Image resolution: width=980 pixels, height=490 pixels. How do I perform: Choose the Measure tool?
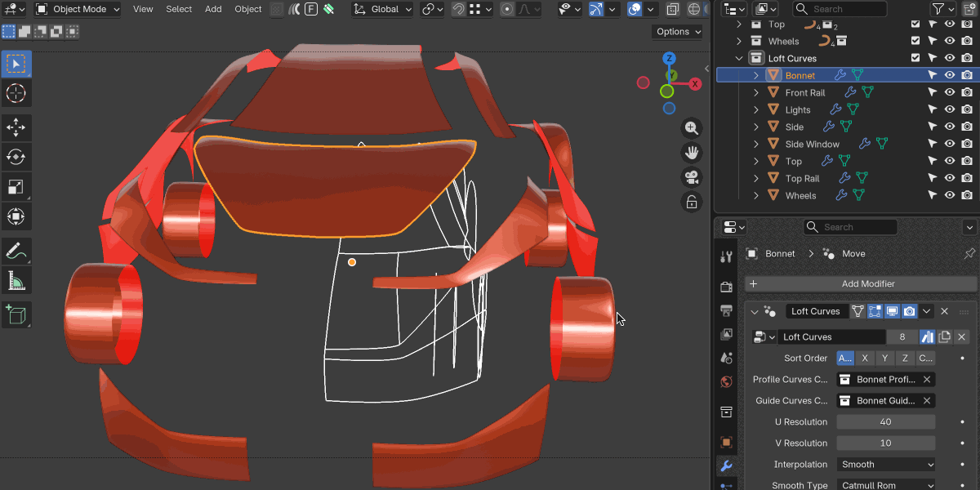pyautogui.click(x=16, y=282)
